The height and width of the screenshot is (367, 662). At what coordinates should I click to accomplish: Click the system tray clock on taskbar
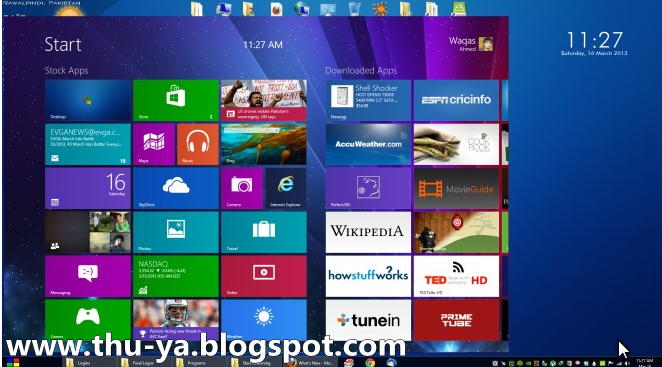pyautogui.click(x=645, y=363)
